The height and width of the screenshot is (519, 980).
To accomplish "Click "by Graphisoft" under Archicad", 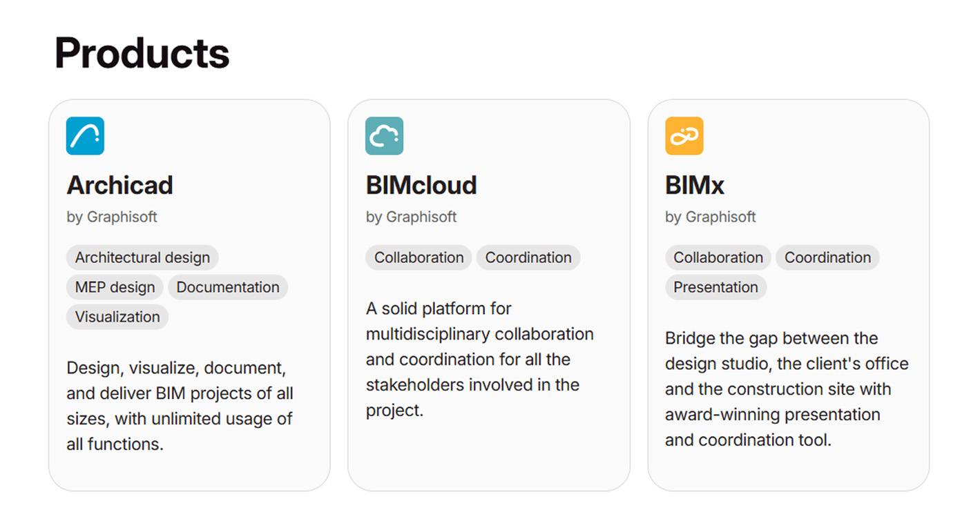I will (x=112, y=217).
